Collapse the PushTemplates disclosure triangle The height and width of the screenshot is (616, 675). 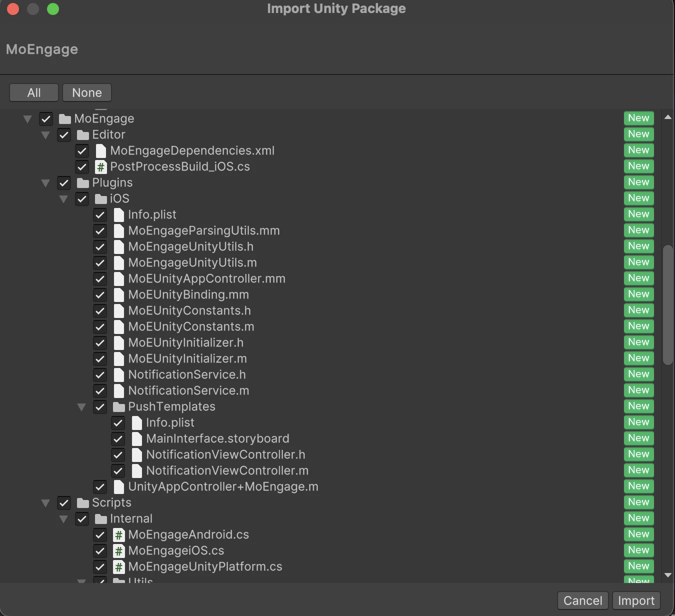pos(81,406)
